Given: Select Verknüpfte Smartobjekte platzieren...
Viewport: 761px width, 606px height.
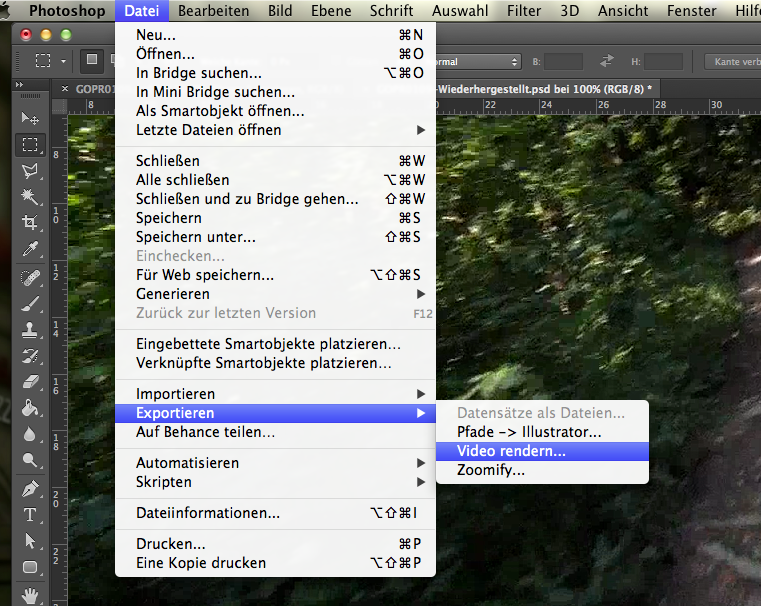Looking at the screenshot, I should (275, 363).
